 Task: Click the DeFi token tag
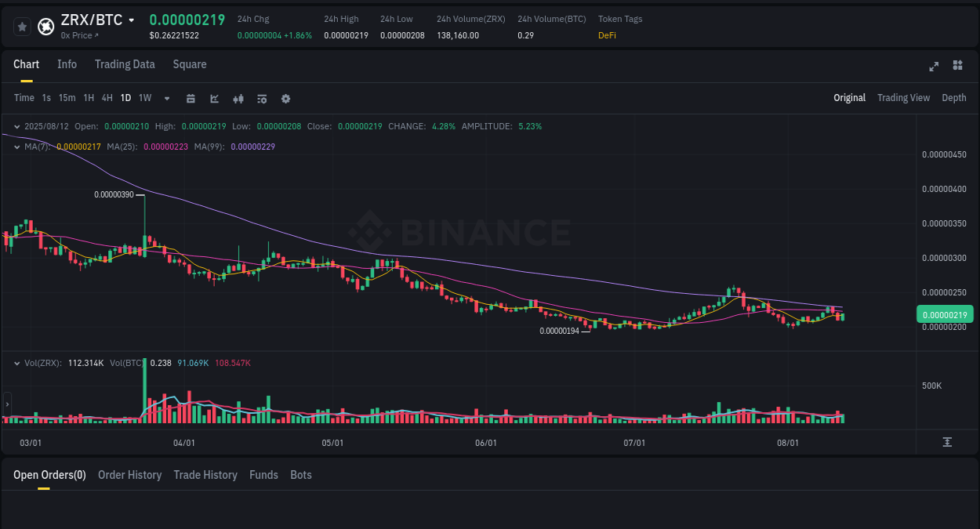(607, 35)
